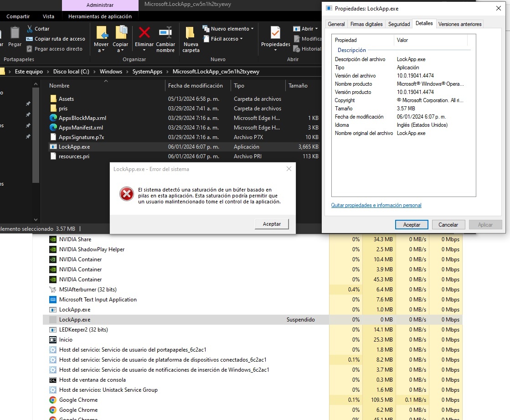Switch to Firmas digitales tab
510x420 pixels.
(366, 24)
